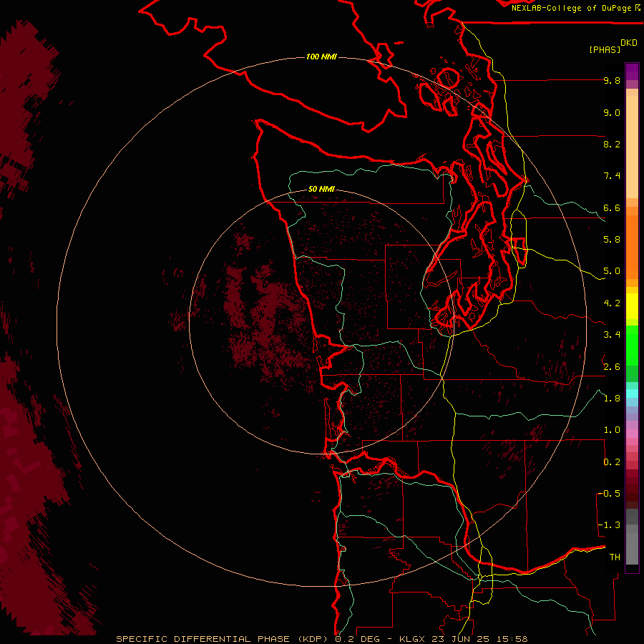
Task: Click the TH threshold label on scale
Action: 615,557
